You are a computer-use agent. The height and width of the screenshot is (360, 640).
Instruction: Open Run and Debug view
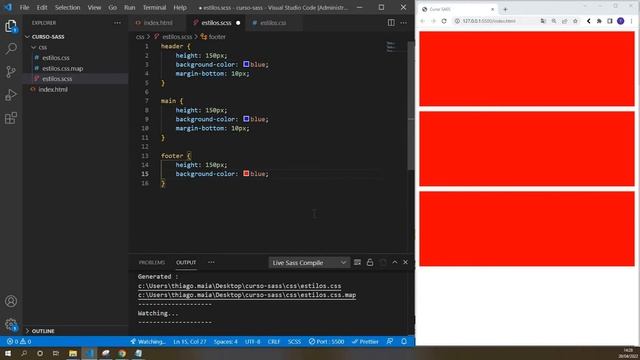tap(11, 95)
